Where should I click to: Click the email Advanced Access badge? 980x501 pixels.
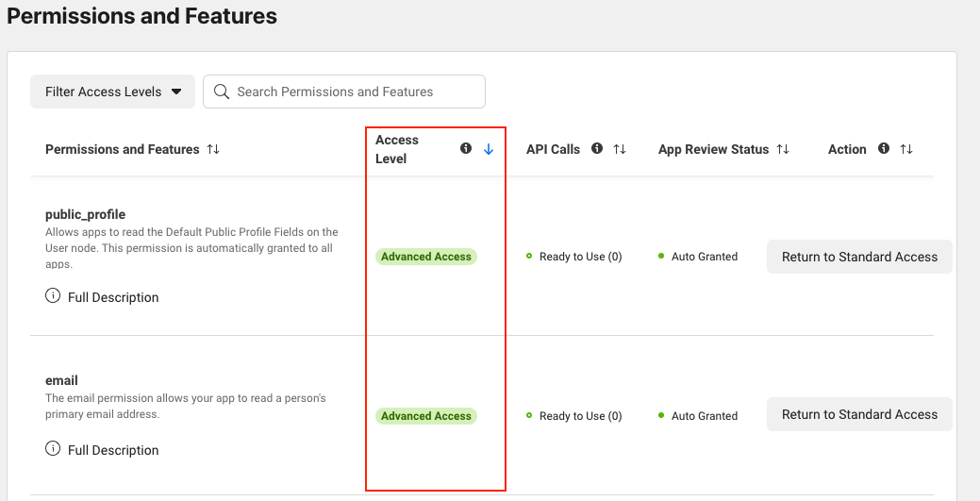pyautogui.click(x=426, y=416)
